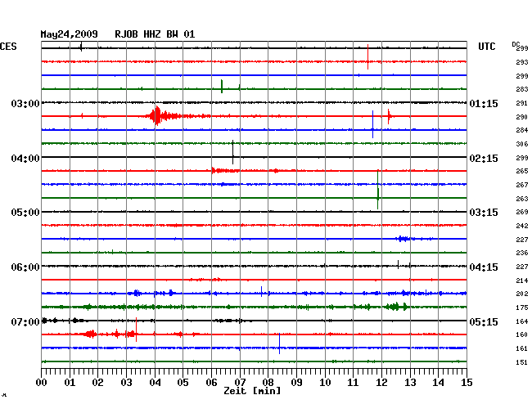532x404 pixels.
Task: Click the 01:15 UTC time label
Action: 484,103
